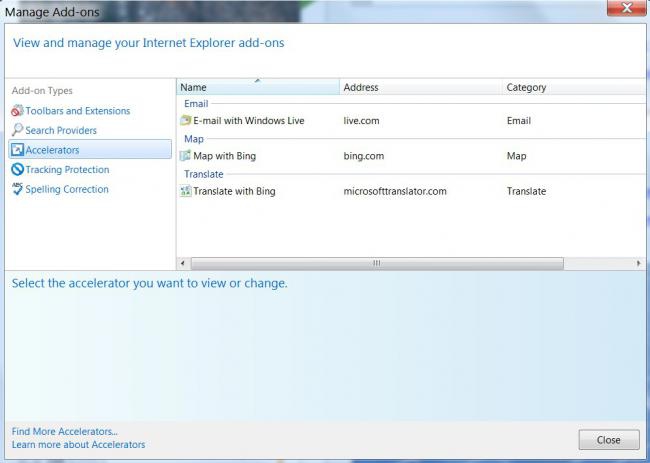Click the Map category cell
650x463 pixels.
(516, 156)
